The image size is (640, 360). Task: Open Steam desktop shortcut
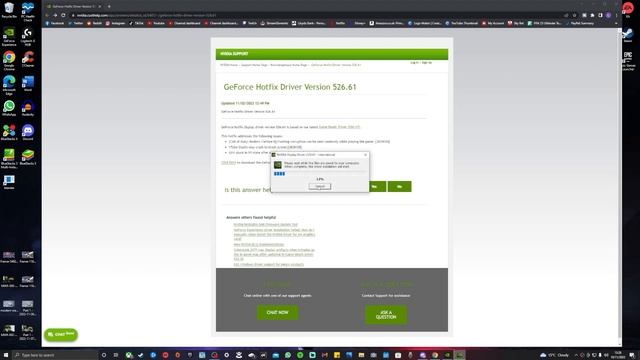(628, 35)
